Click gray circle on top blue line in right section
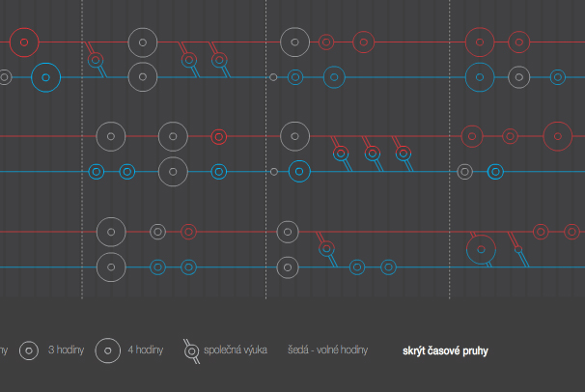 click(x=519, y=77)
